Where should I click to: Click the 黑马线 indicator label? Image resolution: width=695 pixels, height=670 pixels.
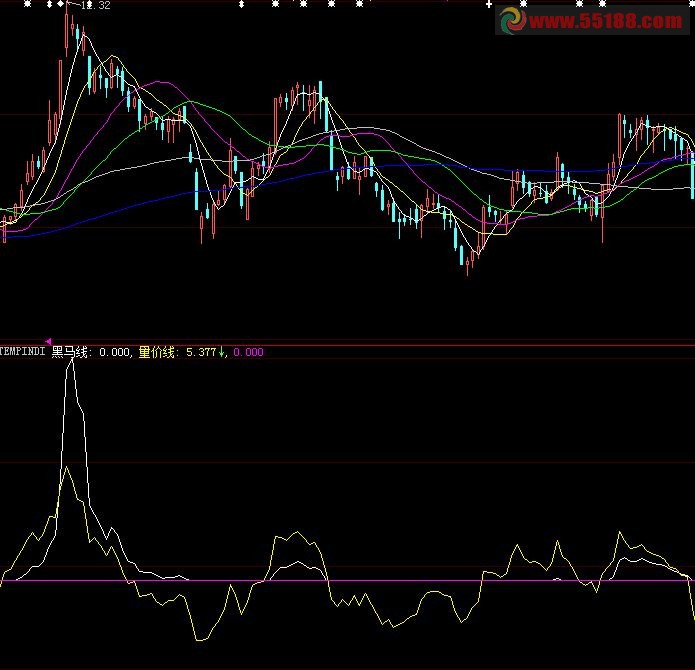69,352
